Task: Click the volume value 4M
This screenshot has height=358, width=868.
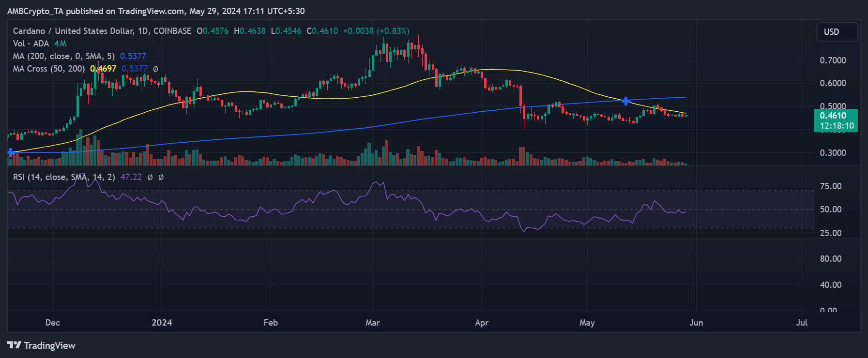Action: coord(60,44)
